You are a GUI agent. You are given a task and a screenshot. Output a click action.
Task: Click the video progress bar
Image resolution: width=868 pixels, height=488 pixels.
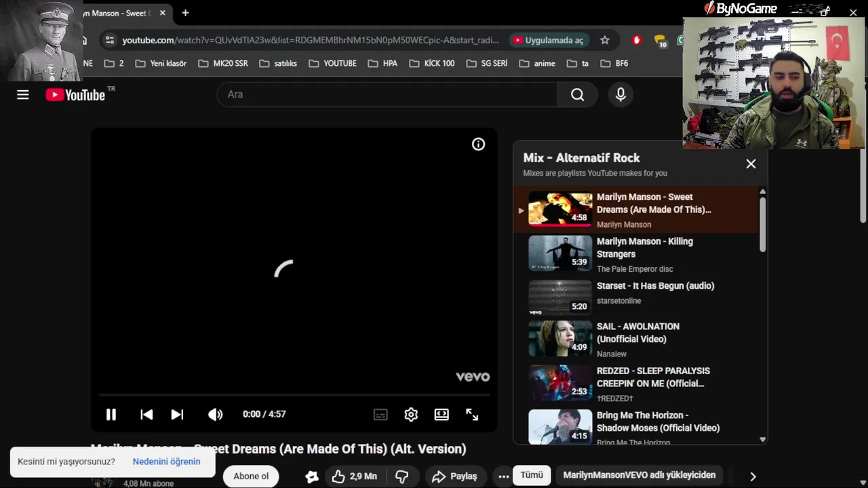(294, 394)
